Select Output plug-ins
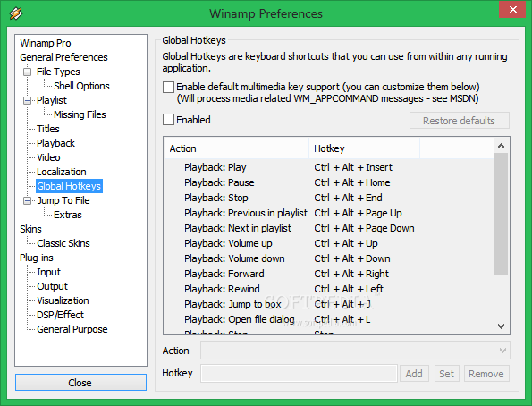The height and width of the screenshot is (406, 532). (52, 286)
